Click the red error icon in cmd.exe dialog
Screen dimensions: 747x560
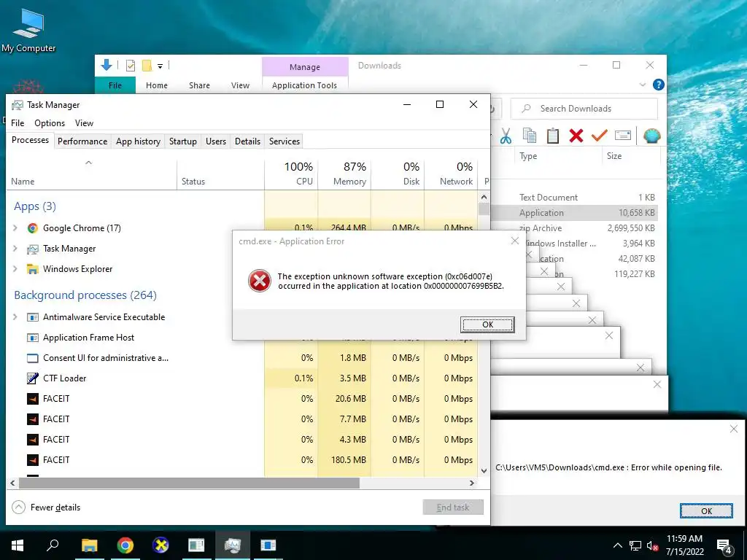pyautogui.click(x=260, y=281)
